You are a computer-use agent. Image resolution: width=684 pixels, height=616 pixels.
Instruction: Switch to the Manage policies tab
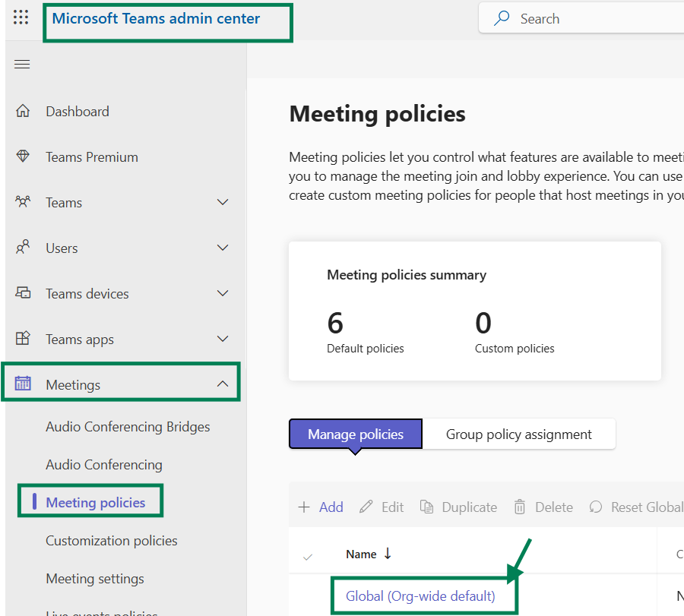tap(356, 434)
